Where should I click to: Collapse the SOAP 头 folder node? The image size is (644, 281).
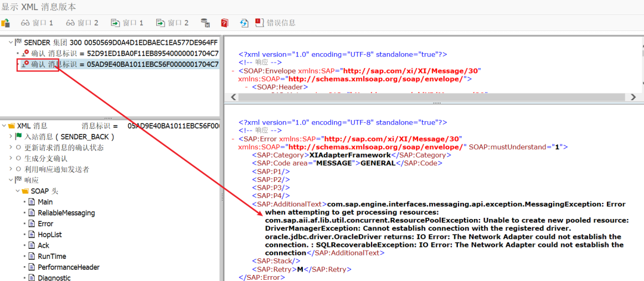[x=18, y=191]
